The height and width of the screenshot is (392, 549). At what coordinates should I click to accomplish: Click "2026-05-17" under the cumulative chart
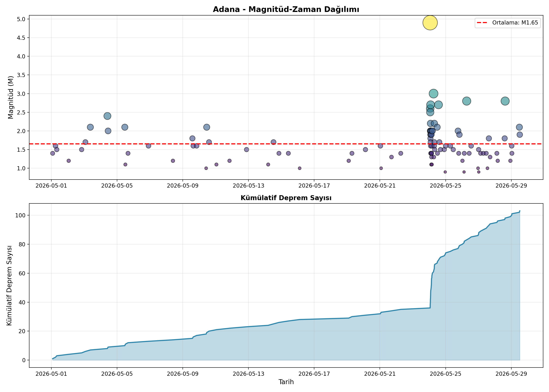click(314, 374)
